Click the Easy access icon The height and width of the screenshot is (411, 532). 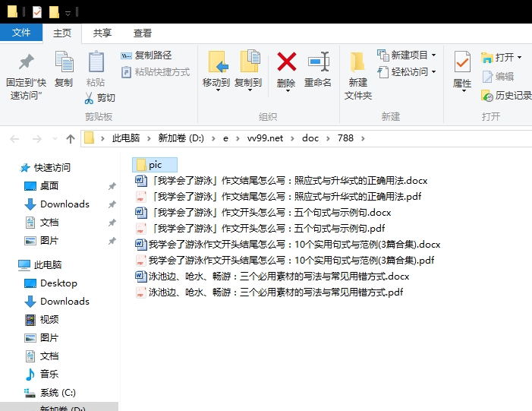(x=383, y=72)
